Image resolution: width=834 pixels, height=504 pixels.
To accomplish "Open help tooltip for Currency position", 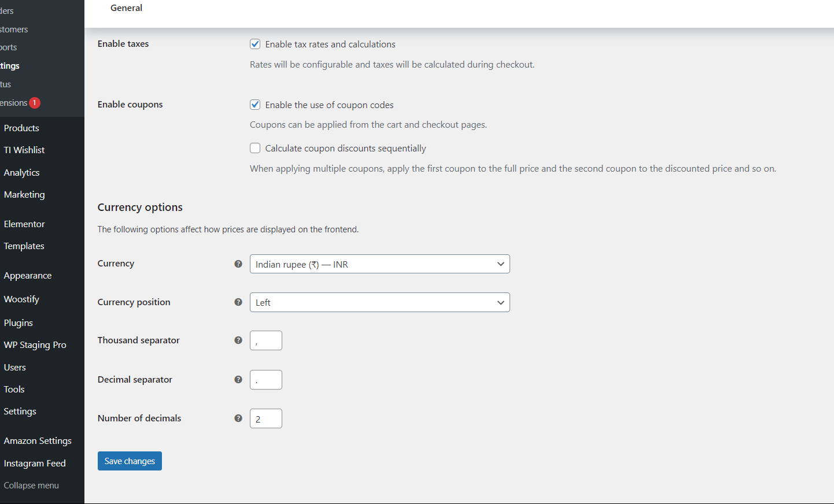I will [238, 302].
